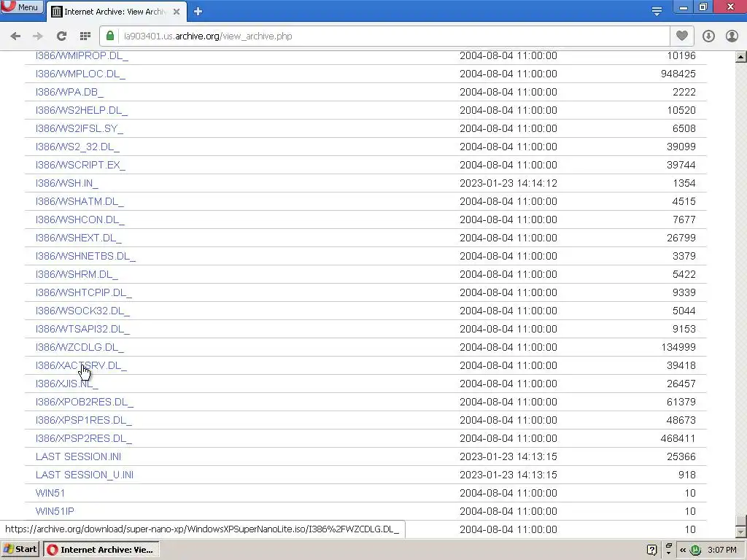Click the Windows Start button

click(20, 550)
